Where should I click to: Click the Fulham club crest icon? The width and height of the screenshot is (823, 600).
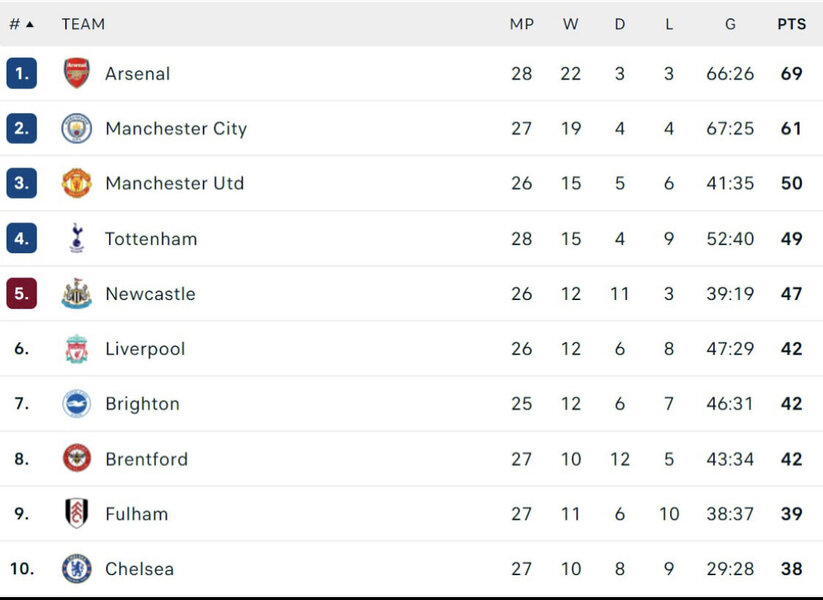point(77,514)
